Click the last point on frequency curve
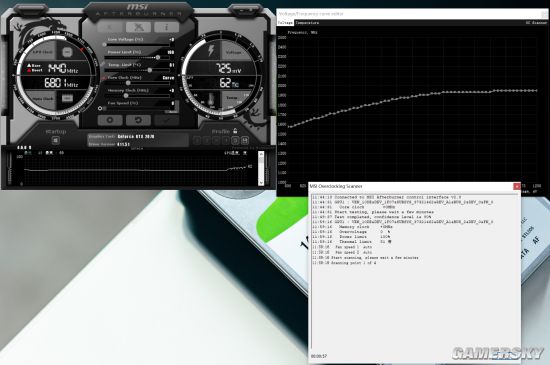The image size is (550, 365). tap(536, 90)
